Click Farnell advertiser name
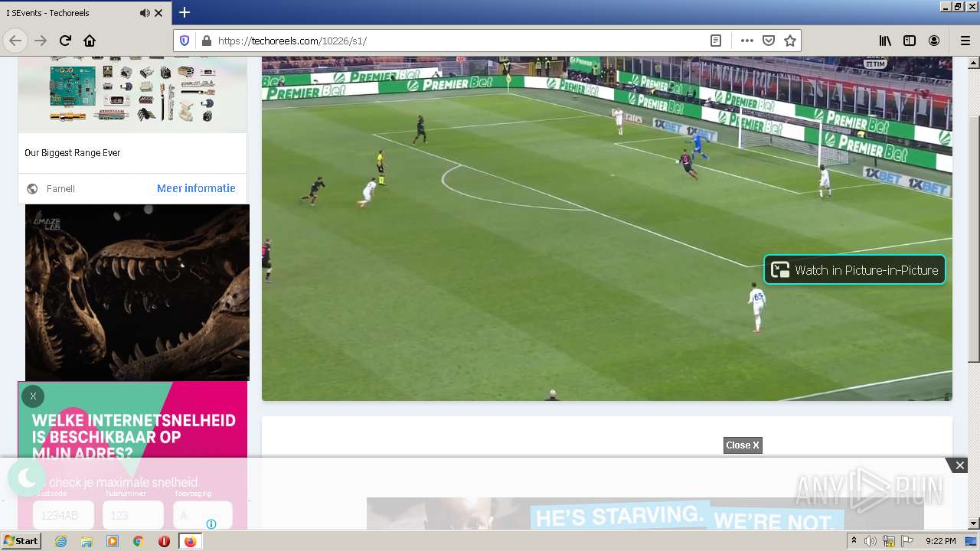This screenshot has width=980, height=551. [x=60, y=189]
